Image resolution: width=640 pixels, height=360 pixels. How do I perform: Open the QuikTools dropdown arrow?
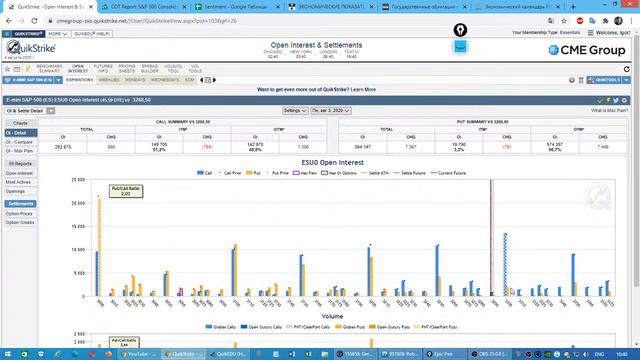click(x=626, y=80)
